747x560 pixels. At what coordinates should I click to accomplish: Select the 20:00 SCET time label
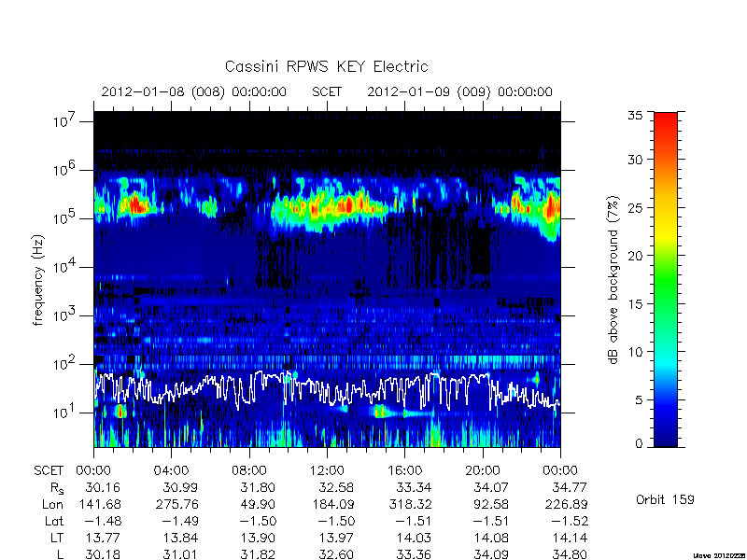point(483,471)
